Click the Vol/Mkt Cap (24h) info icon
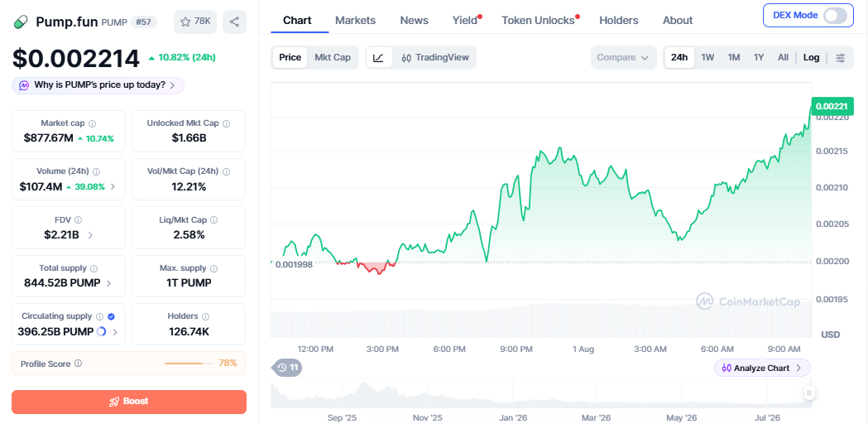The width and height of the screenshot is (868, 424). click(226, 171)
